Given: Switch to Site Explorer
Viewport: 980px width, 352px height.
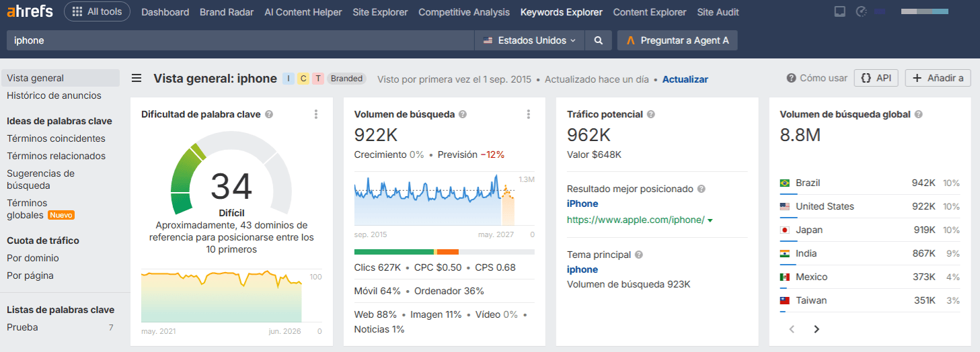Looking at the screenshot, I should click(x=380, y=12).
